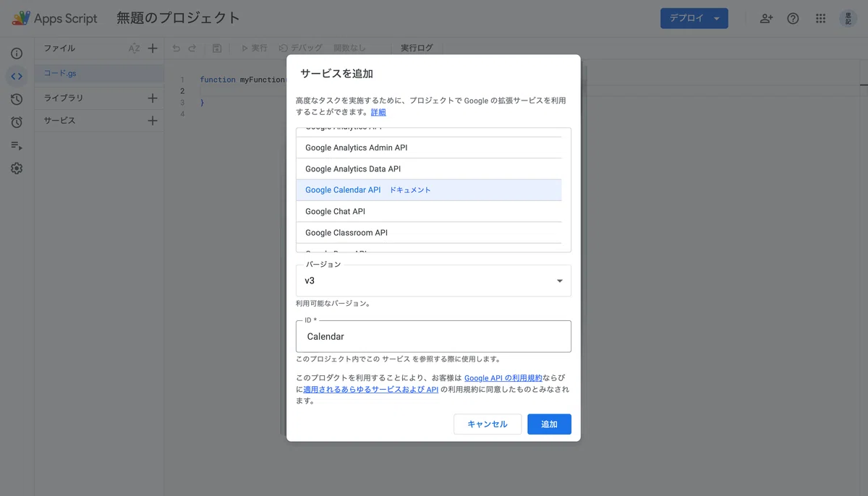Click the ID field containing Calendar
This screenshot has height=496, width=868.
point(433,337)
